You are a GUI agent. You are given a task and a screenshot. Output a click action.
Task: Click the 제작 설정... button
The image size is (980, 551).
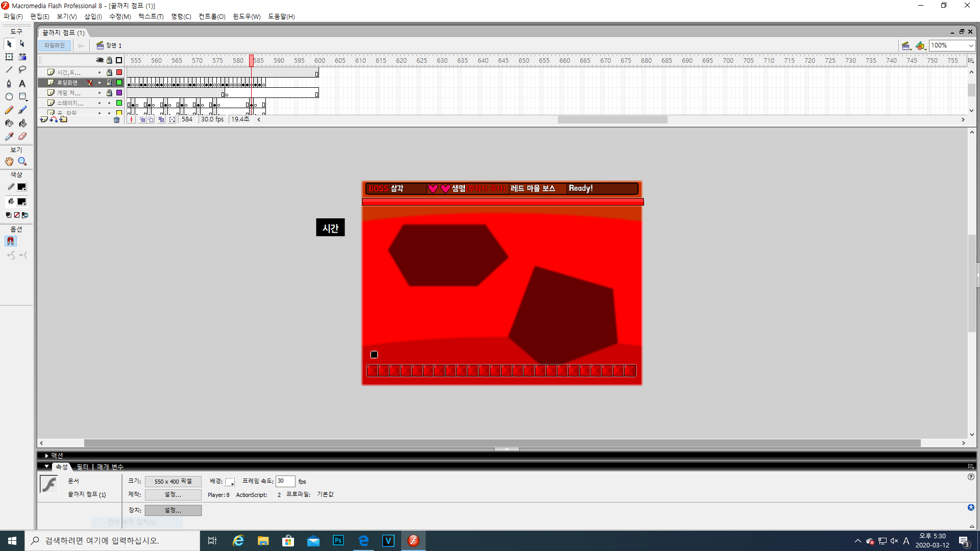173,494
